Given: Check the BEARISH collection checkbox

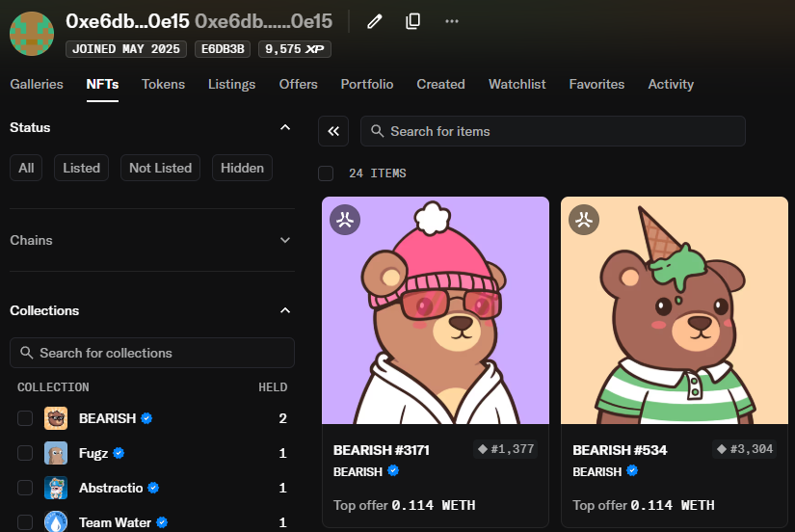Looking at the screenshot, I should (x=25, y=418).
